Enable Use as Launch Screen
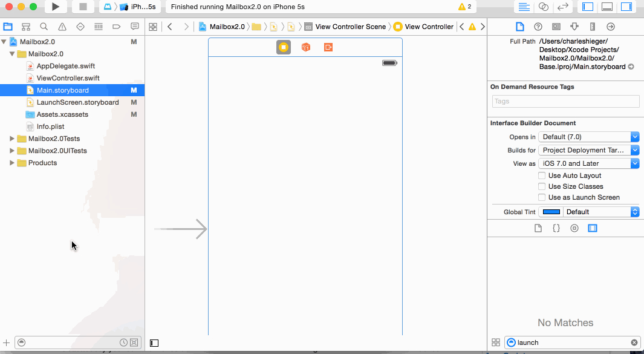 [542, 197]
